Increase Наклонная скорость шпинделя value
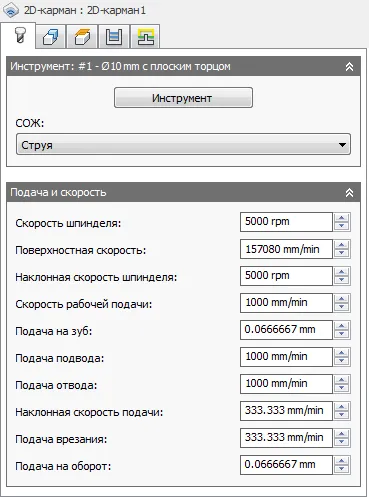 click(x=342, y=272)
